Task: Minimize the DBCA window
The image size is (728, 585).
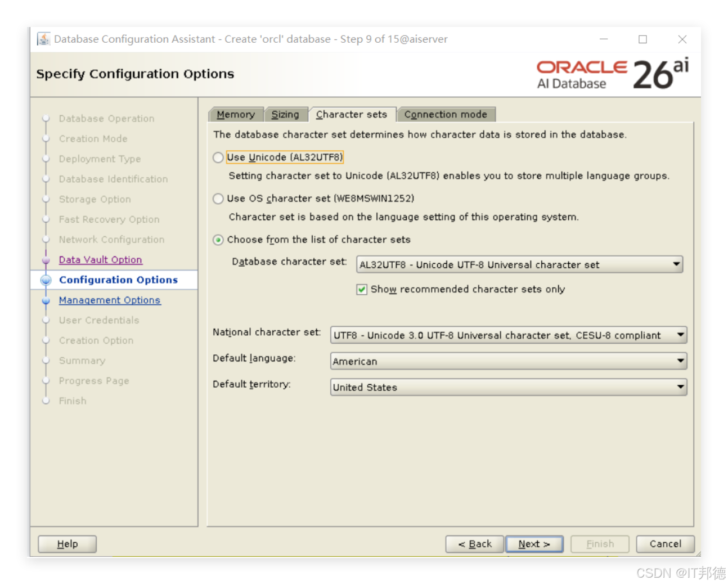Action: tap(604, 39)
